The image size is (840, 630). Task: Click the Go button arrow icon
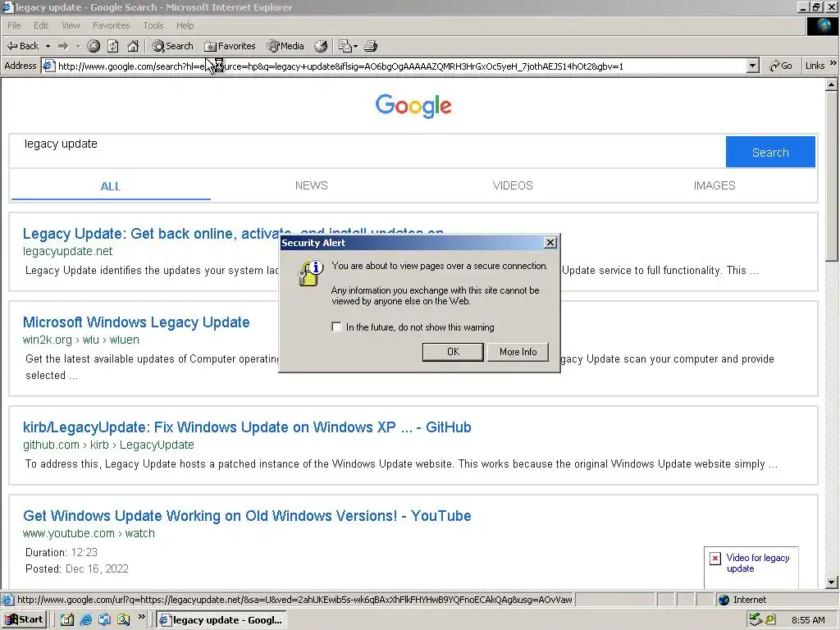(774, 66)
